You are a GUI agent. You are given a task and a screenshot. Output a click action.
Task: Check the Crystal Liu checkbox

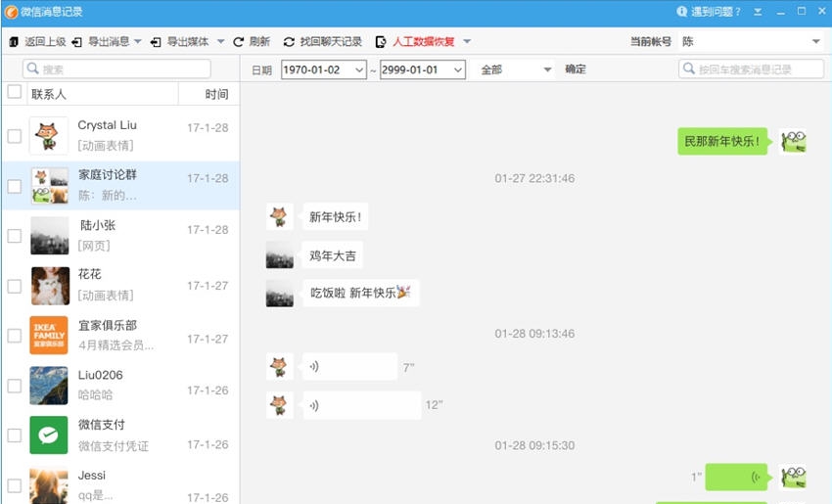coord(15,136)
